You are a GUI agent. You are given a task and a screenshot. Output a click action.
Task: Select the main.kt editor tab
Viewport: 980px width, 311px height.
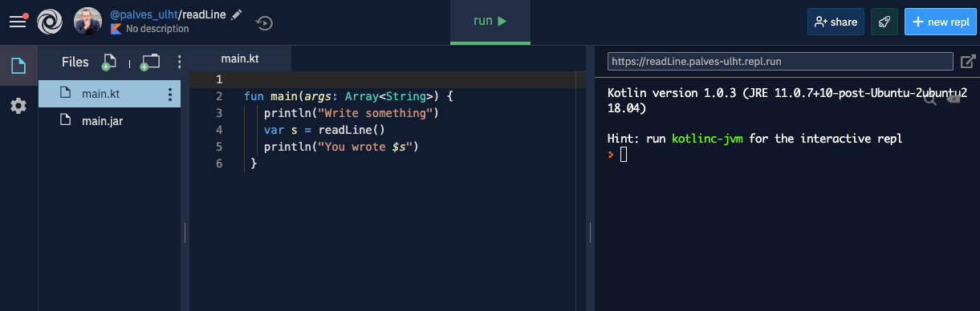point(240,59)
